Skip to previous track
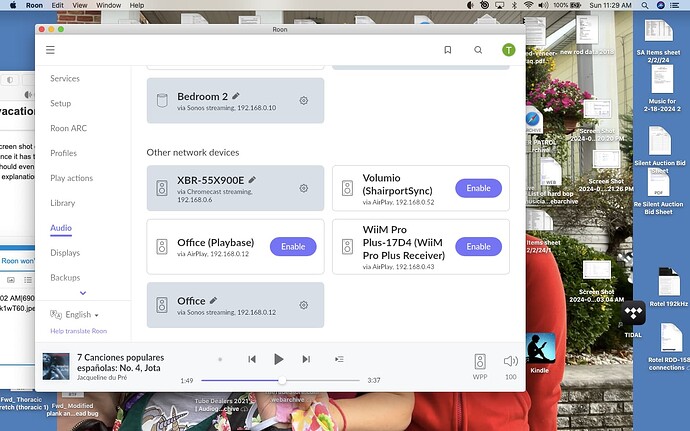This screenshot has width=690, height=431. point(252,359)
